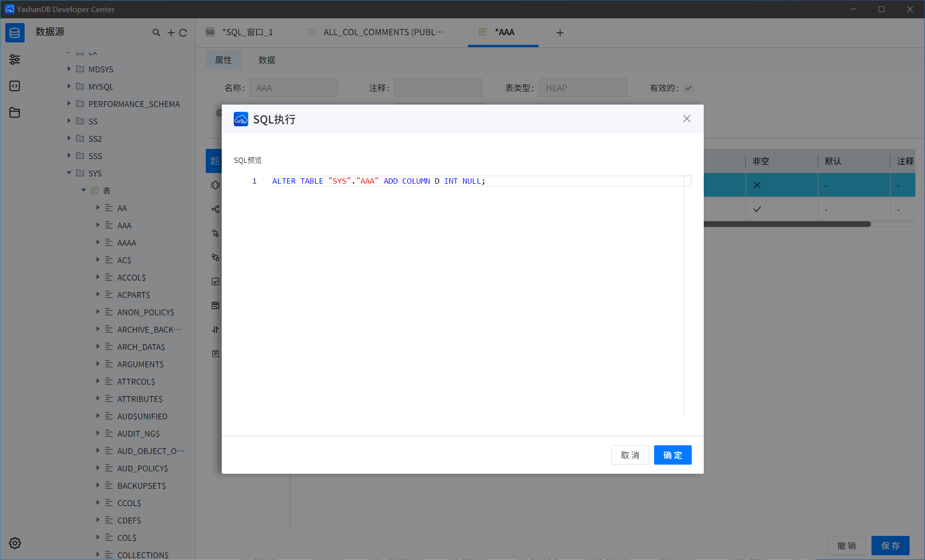Open the folder icon in left sidebar

15,112
